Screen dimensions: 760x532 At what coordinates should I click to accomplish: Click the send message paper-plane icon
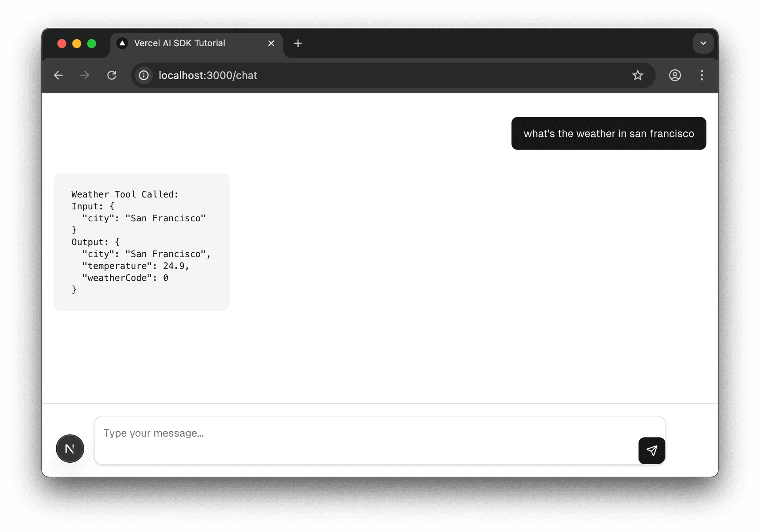pos(652,450)
